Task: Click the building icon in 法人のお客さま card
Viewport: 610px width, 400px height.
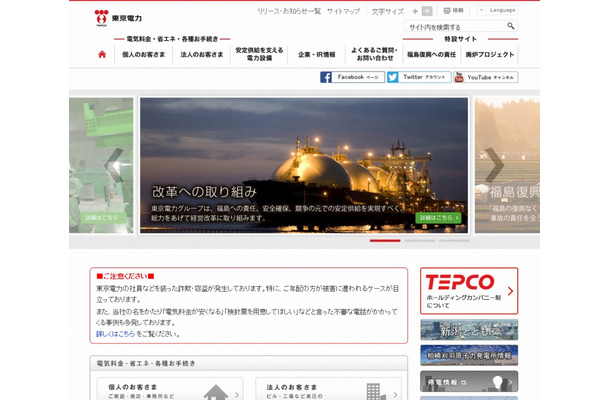Action: point(376,392)
